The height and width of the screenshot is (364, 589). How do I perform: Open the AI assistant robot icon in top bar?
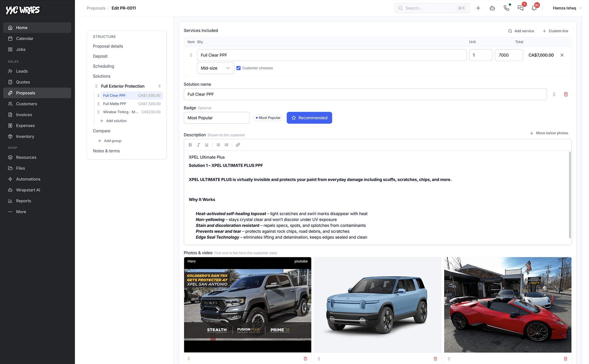[492, 8]
